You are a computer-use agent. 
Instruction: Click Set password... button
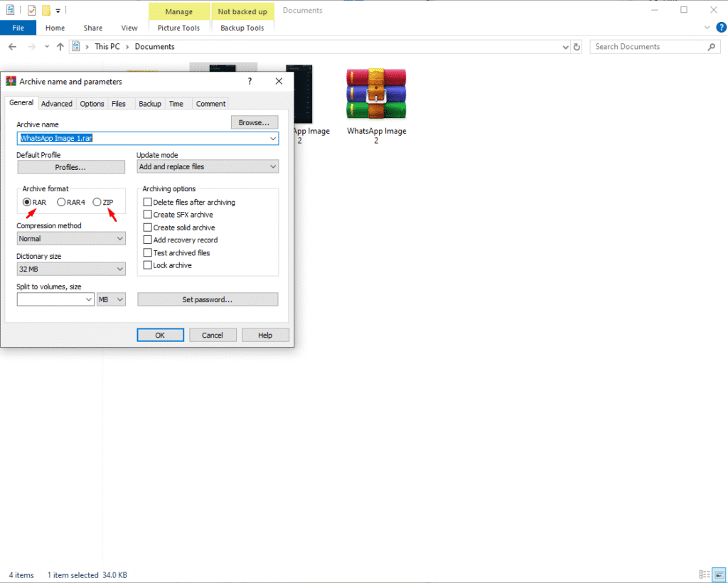208,300
